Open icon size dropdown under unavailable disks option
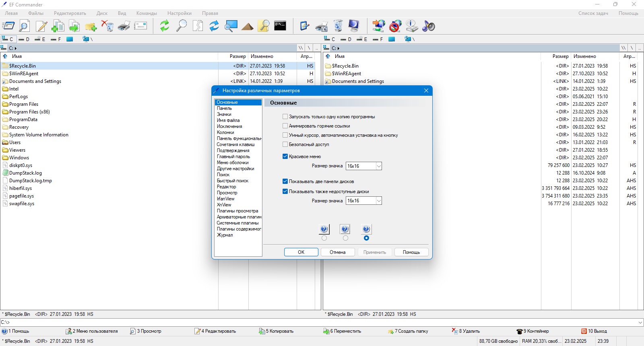 [x=379, y=201]
